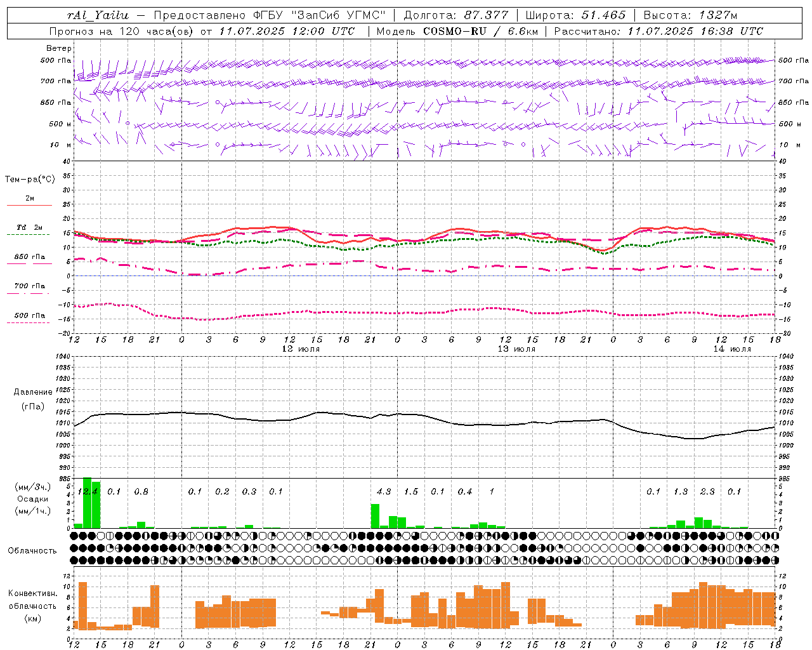Click the dotted swatch under 500 гПа temperature legend
The image size is (812, 650).
click(28, 322)
